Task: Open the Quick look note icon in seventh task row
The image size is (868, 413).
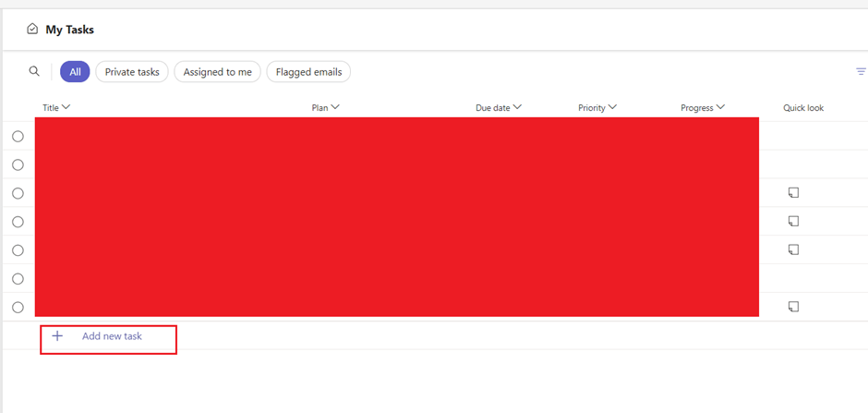Action: [794, 306]
